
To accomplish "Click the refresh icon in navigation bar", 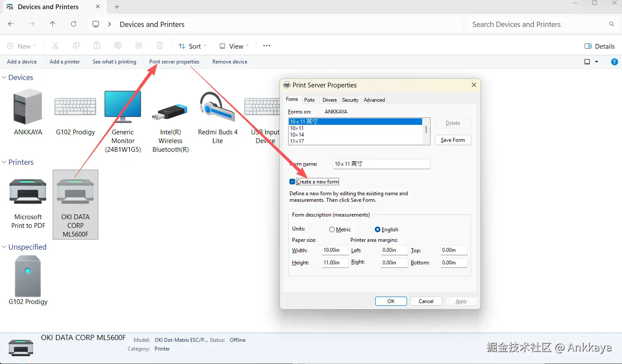I will (x=74, y=24).
